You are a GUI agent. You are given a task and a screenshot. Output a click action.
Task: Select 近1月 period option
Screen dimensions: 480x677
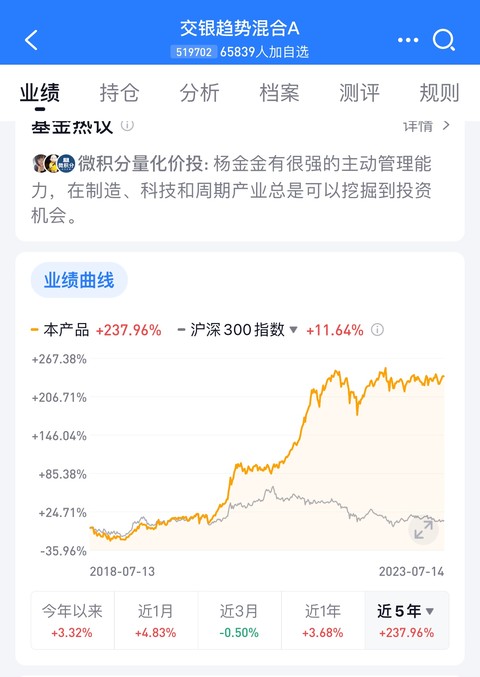click(156, 620)
